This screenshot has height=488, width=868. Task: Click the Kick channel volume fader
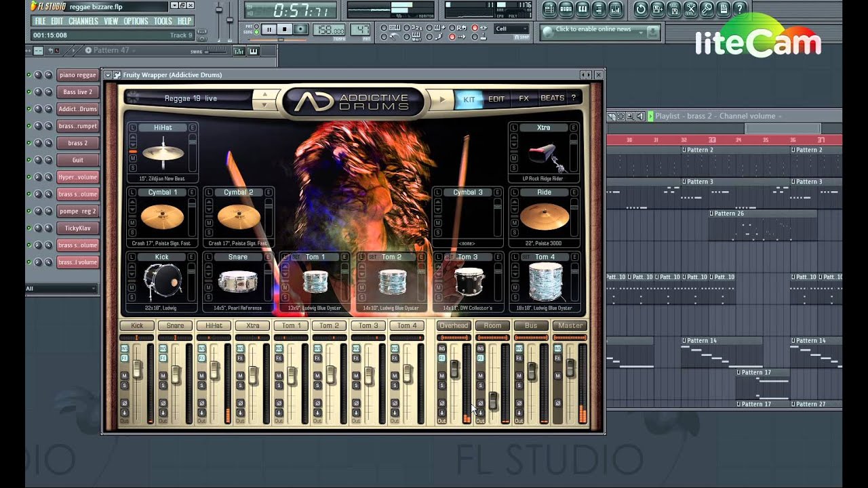click(137, 369)
